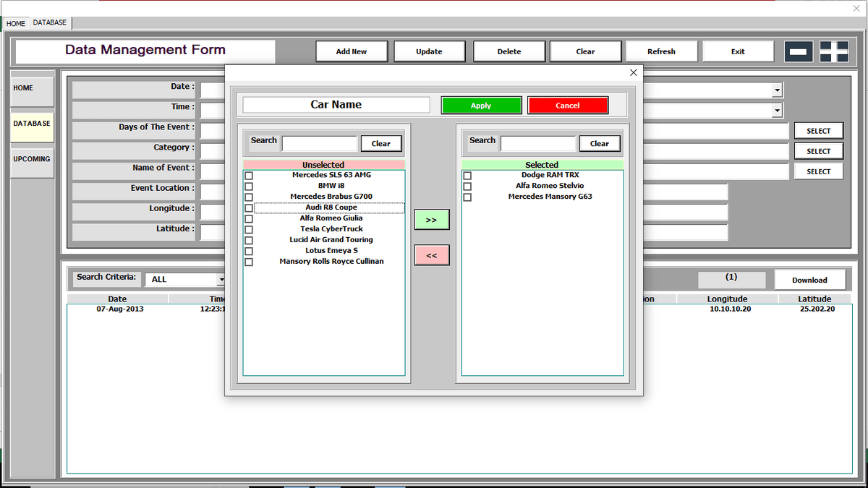Click the plus icon button at top right
The image size is (868, 488).
click(x=834, y=52)
